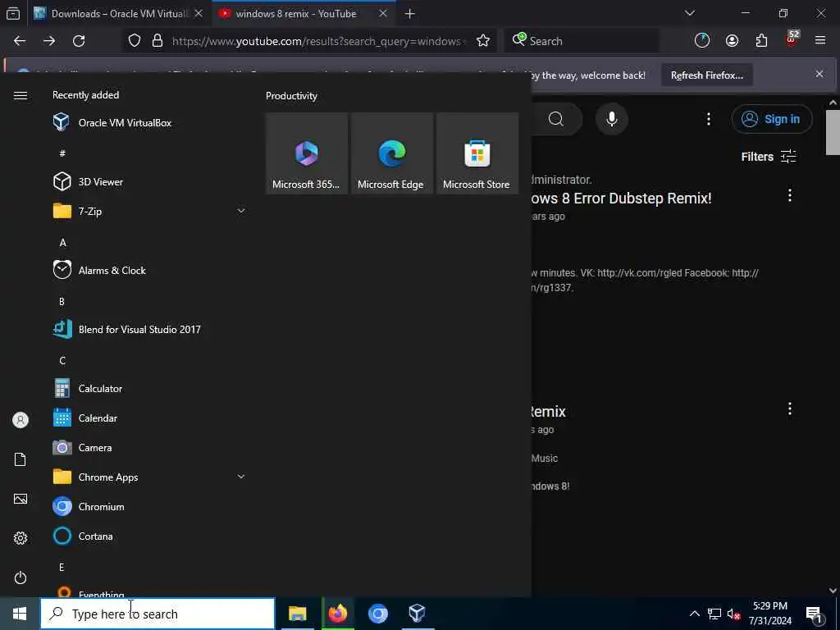Image resolution: width=840 pixels, height=630 pixels.
Task: Open YouTube search Filters
Action: pos(769,157)
